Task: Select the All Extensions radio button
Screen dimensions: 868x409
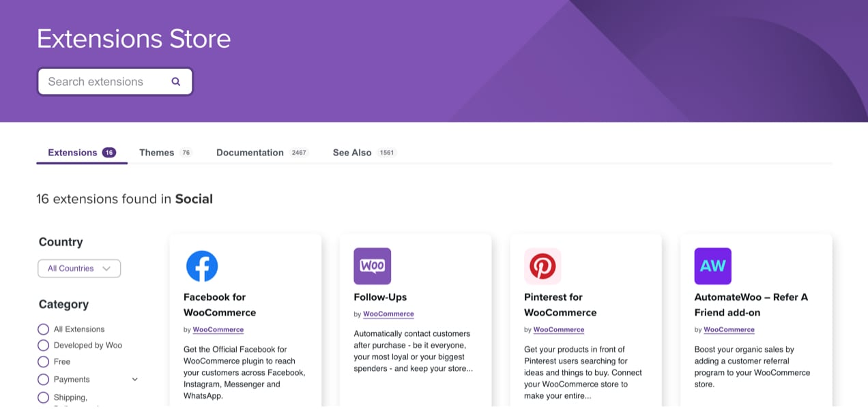Action: click(x=43, y=329)
